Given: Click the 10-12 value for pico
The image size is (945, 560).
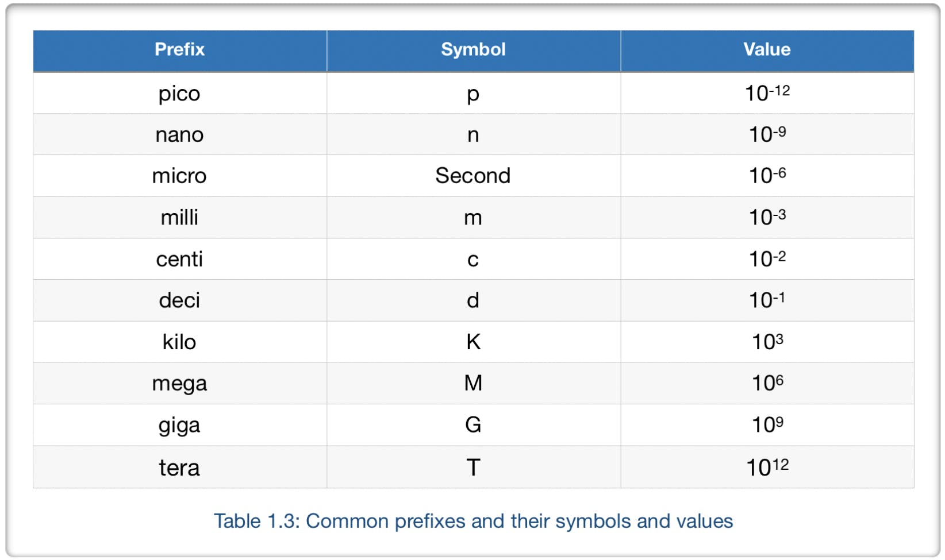Looking at the screenshot, I should pyautogui.click(x=767, y=93).
